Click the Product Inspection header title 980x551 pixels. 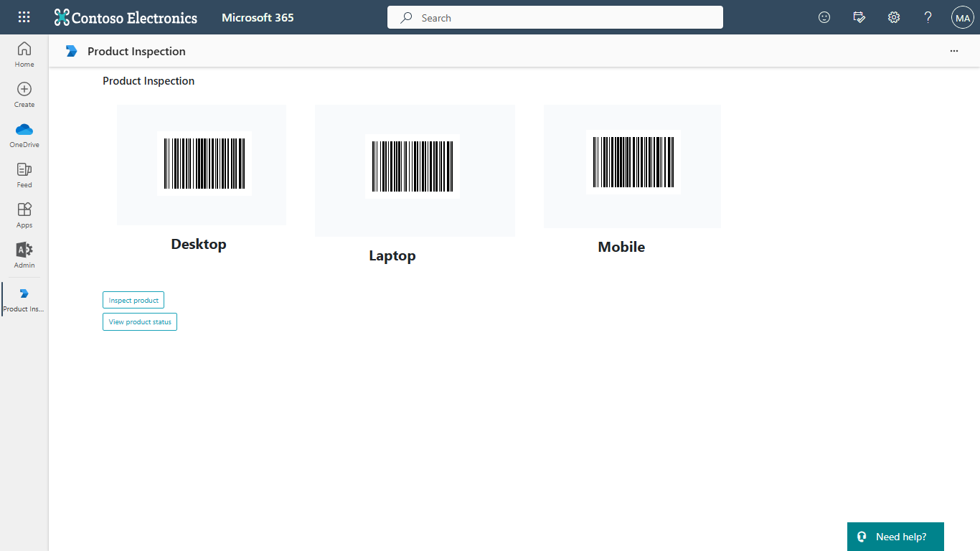coord(136,51)
